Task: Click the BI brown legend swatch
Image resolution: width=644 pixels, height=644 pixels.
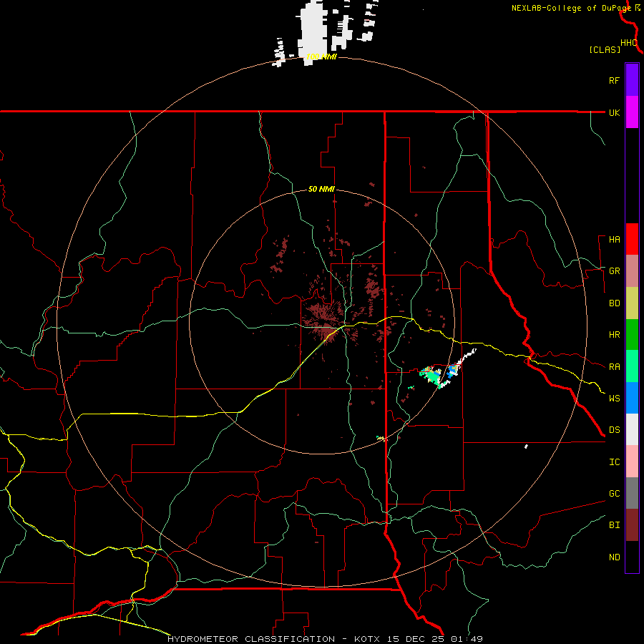Action: pyautogui.click(x=632, y=525)
